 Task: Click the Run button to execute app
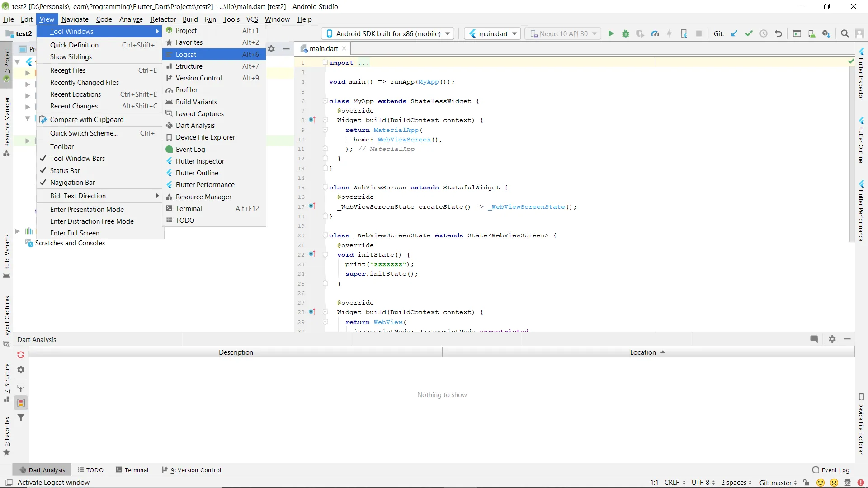pos(610,33)
